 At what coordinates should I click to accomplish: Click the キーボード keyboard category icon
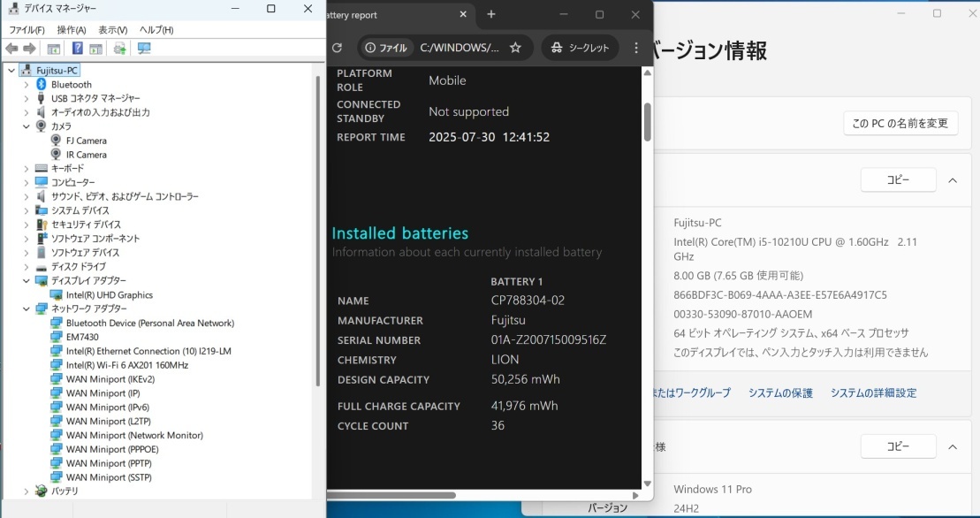[x=42, y=169]
